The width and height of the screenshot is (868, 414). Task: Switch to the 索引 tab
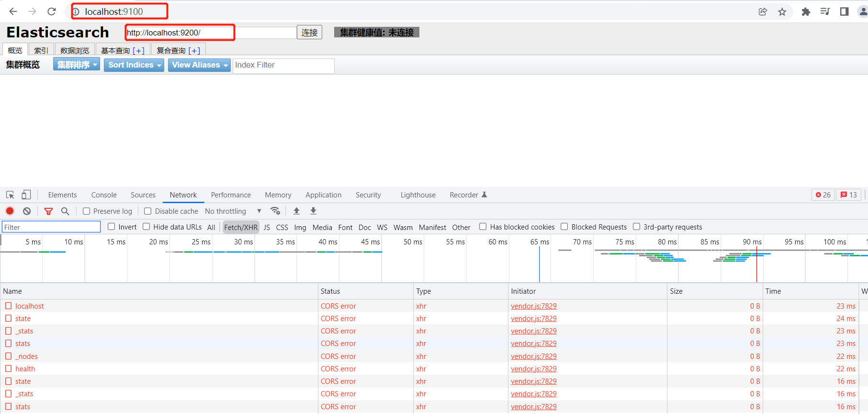click(41, 50)
